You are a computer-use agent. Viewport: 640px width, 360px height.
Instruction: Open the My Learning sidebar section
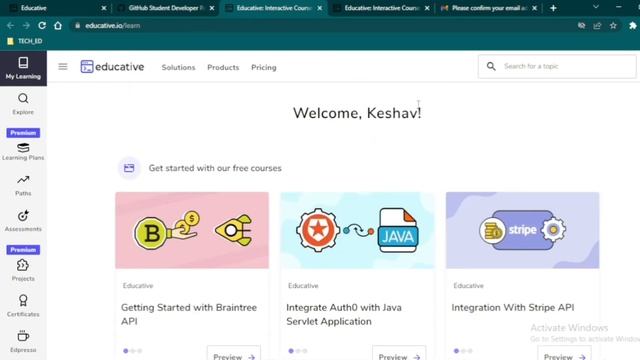(23, 68)
